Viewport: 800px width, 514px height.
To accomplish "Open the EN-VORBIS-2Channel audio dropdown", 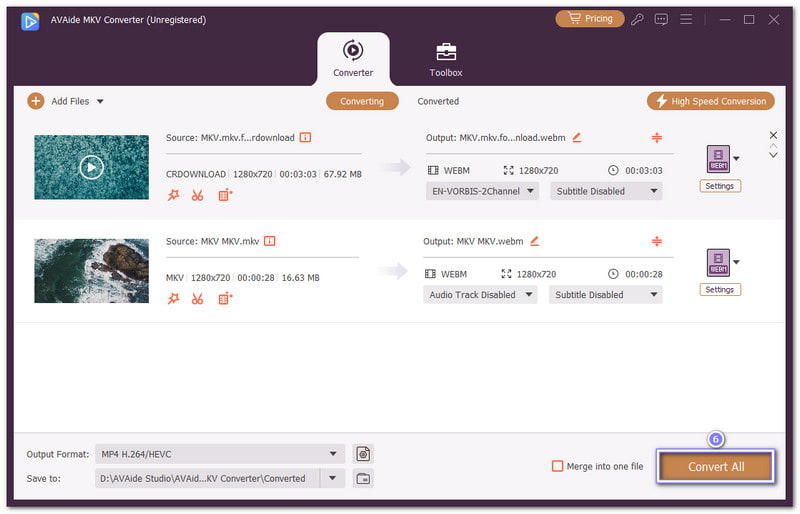I will tap(482, 191).
